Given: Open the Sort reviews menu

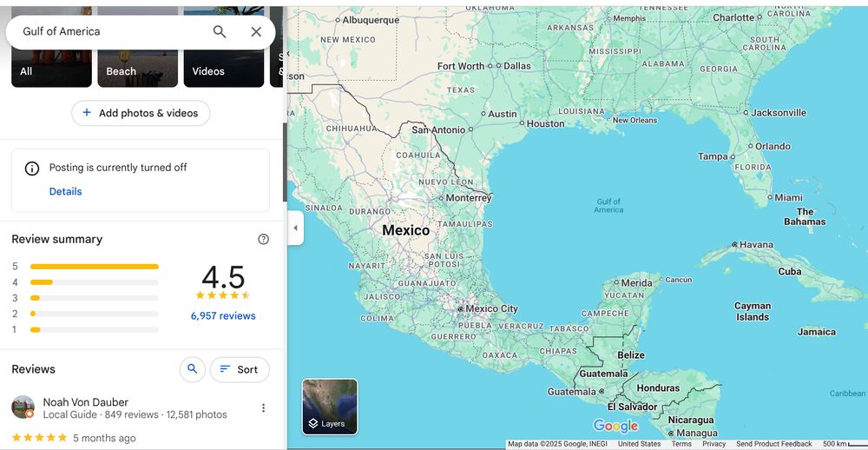Looking at the screenshot, I should pyautogui.click(x=240, y=369).
